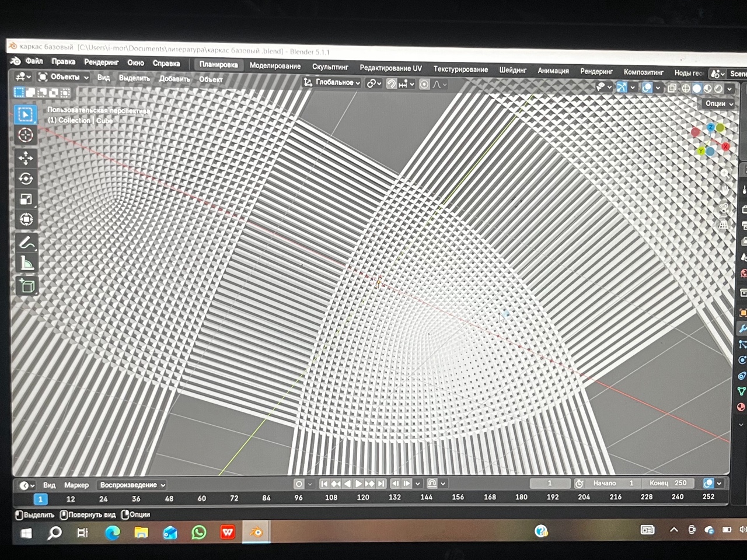Screen dimensions: 747x560
Task: Open Microsoft Edge from the taskbar
Action: (112, 532)
